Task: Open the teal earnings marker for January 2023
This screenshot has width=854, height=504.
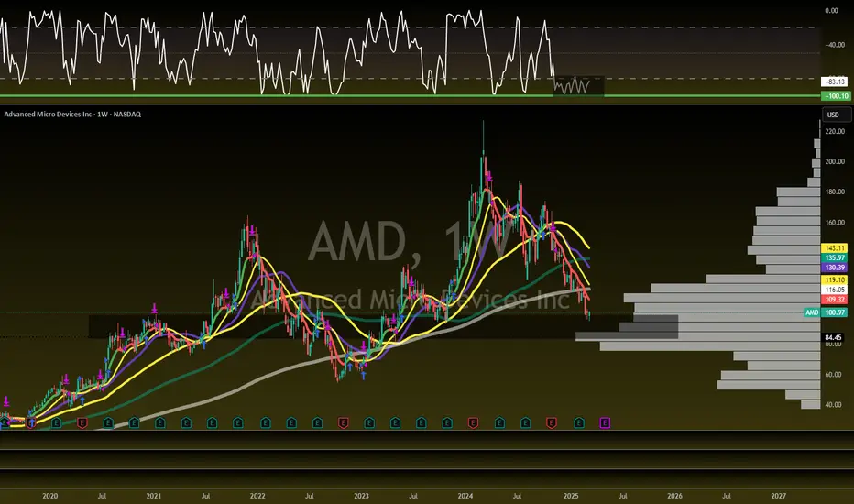Action: pyautogui.click(x=369, y=422)
